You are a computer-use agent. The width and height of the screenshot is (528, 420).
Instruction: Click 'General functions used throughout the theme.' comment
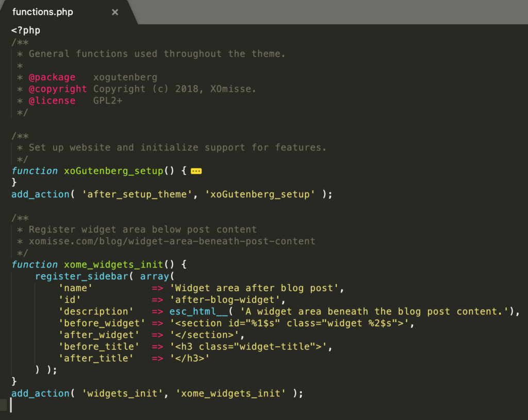(x=157, y=54)
